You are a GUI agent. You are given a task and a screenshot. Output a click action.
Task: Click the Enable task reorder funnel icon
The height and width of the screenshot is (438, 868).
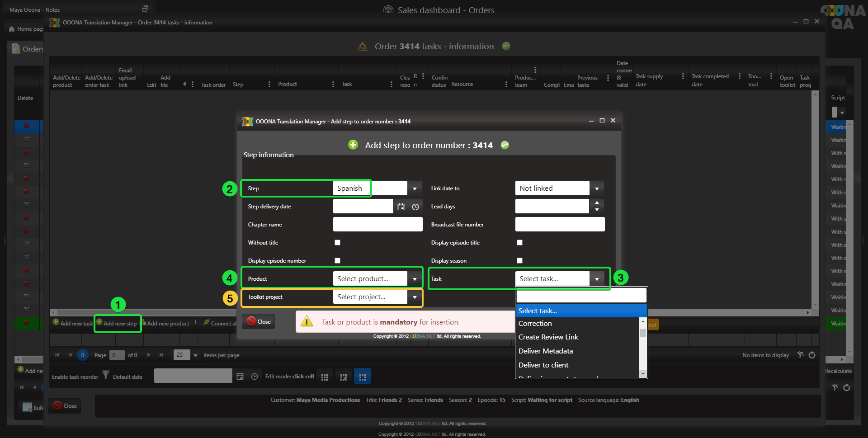pos(105,375)
